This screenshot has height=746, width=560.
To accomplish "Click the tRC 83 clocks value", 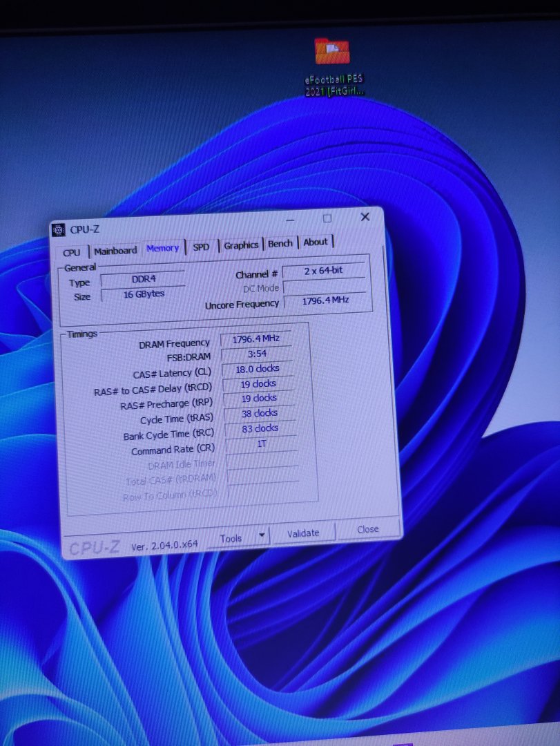I will pyautogui.click(x=260, y=429).
